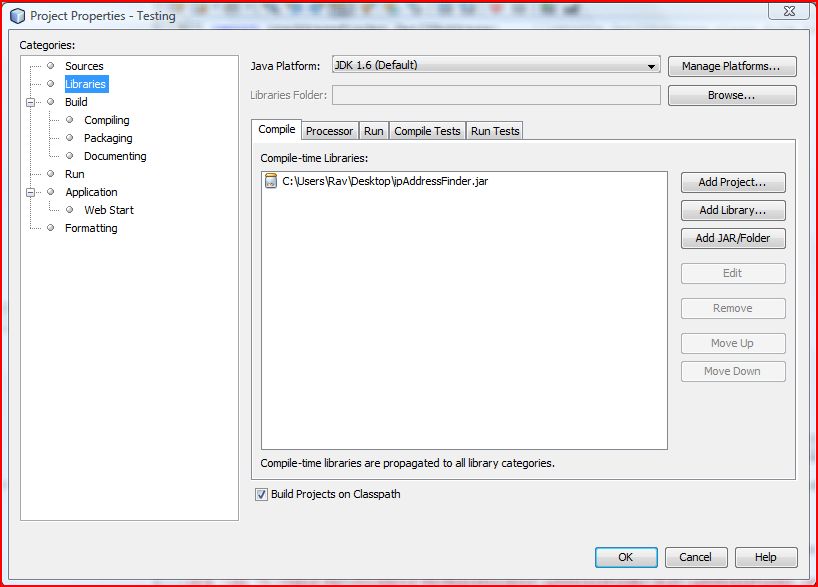Image resolution: width=818 pixels, height=587 pixels.
Task: Click the Remove button
Action: pos(733,308)
